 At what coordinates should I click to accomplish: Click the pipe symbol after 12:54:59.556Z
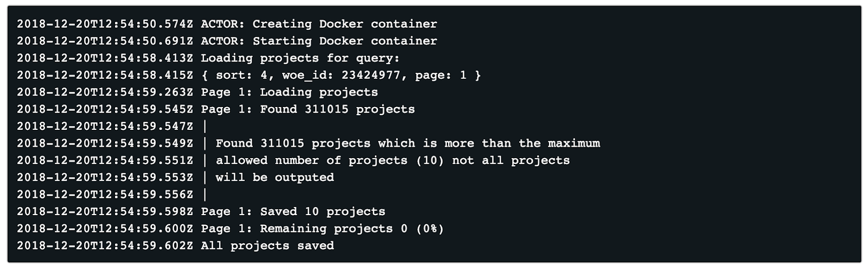tap(205, 194)
